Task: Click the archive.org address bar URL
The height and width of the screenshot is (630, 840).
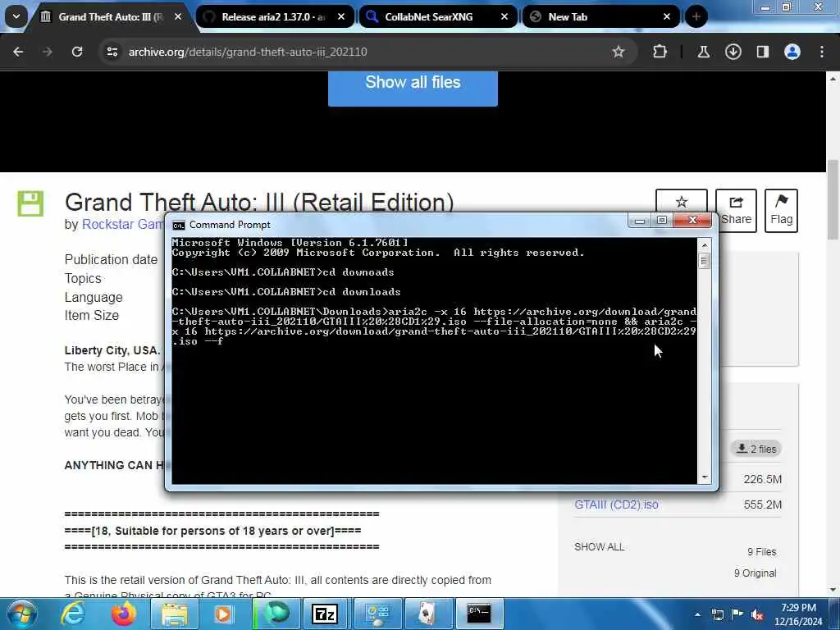Action: coord(248,52)
